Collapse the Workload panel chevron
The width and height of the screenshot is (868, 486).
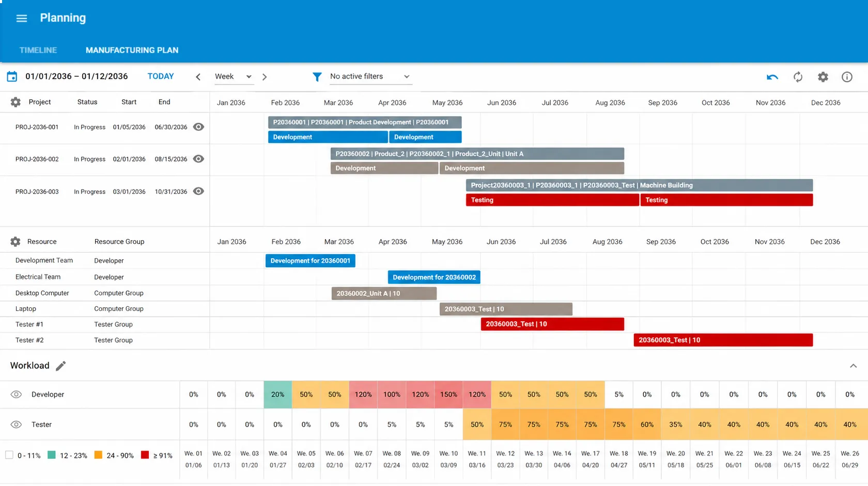(x=853, y=366)
